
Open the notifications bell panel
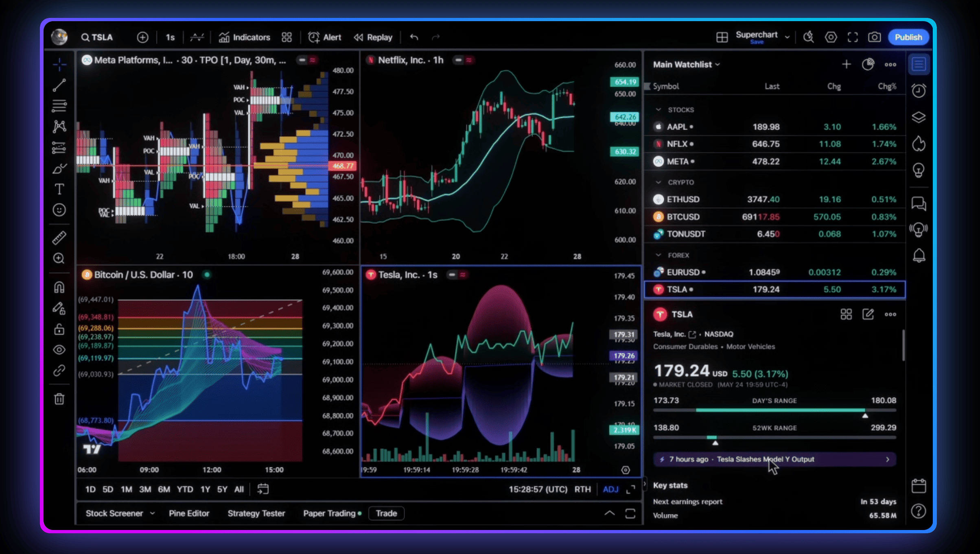(919, 256)
